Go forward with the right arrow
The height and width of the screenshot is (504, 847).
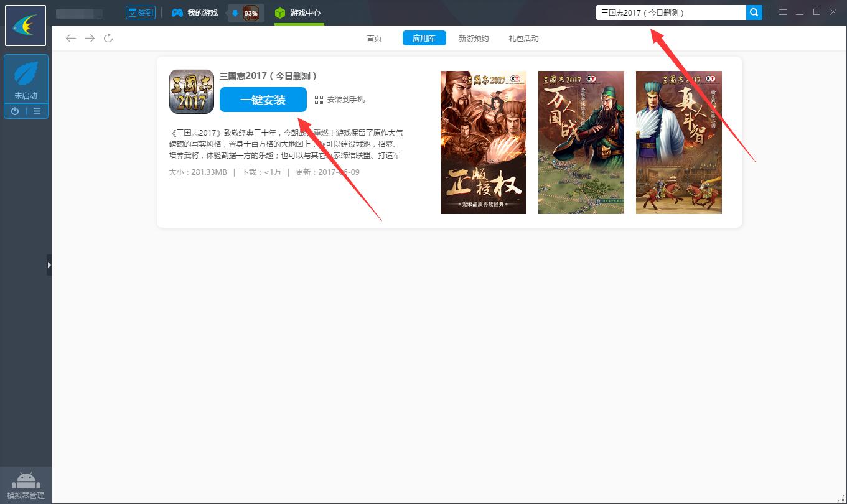90,39
